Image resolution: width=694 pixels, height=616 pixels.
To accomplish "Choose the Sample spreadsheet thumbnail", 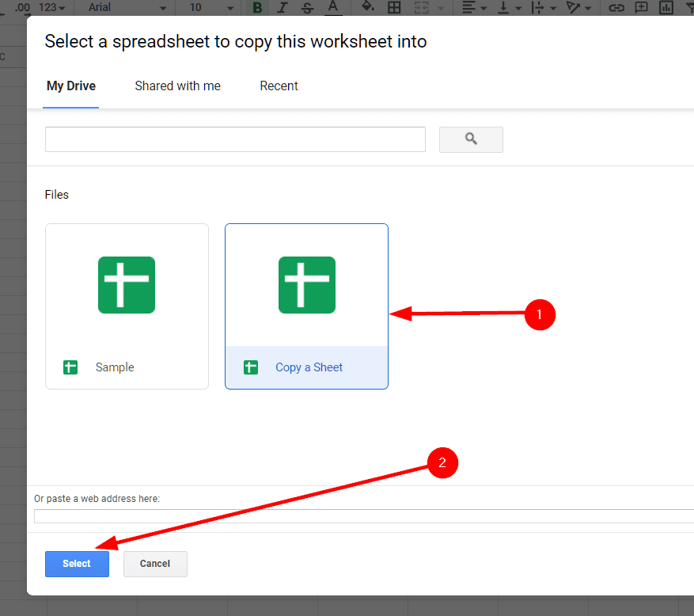I will click(127, 306).
